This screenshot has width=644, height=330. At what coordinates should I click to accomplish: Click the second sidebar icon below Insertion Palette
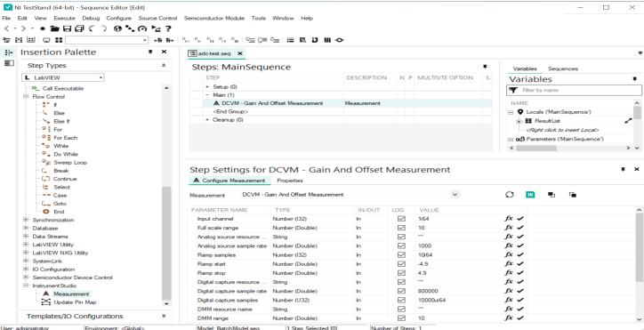pos(9,63)
